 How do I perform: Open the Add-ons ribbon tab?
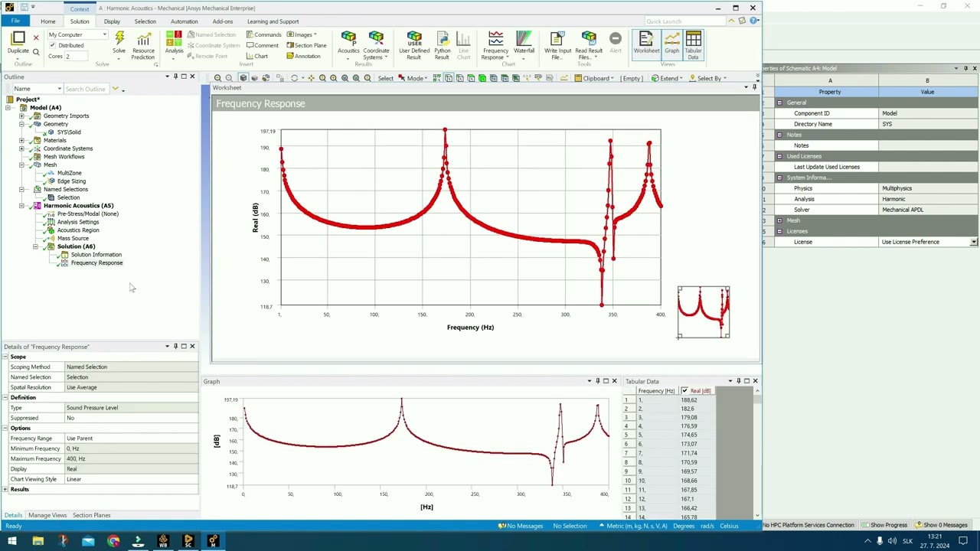[222, 21]
